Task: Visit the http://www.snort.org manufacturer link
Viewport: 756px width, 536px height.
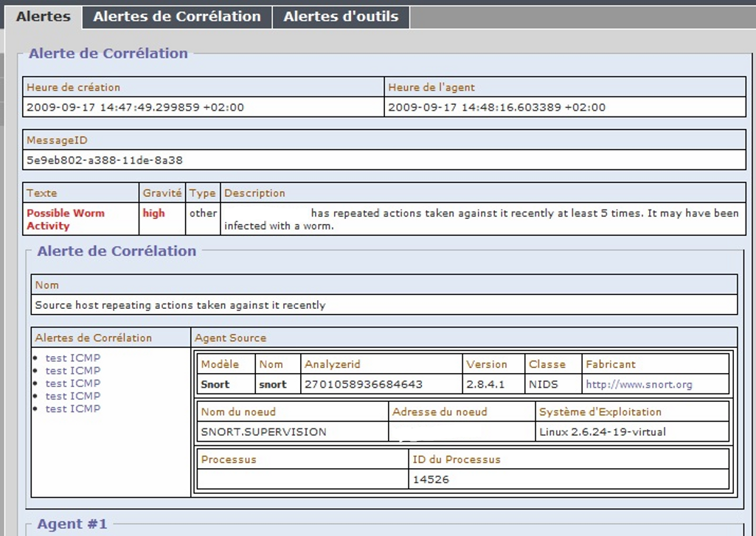Action: [639, 384]
